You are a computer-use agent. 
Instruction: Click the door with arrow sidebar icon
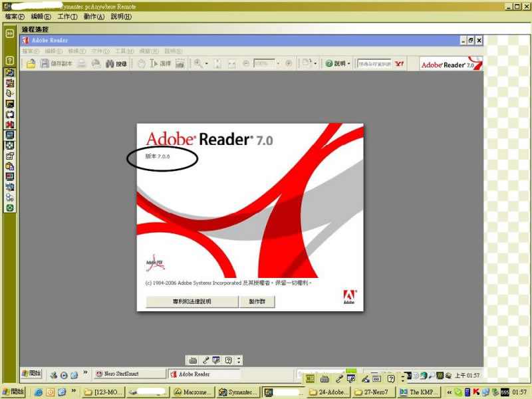pyautogui.click(x=10, y=93)
